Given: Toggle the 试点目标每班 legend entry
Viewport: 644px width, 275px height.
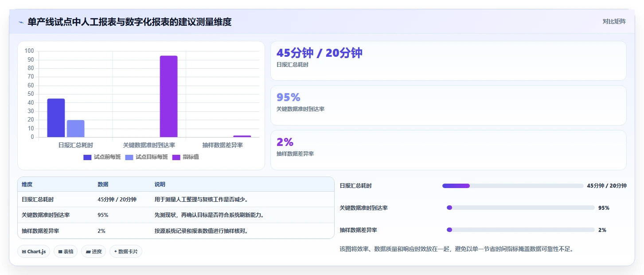Looking at the screenshot, I should tap(147, 157).
